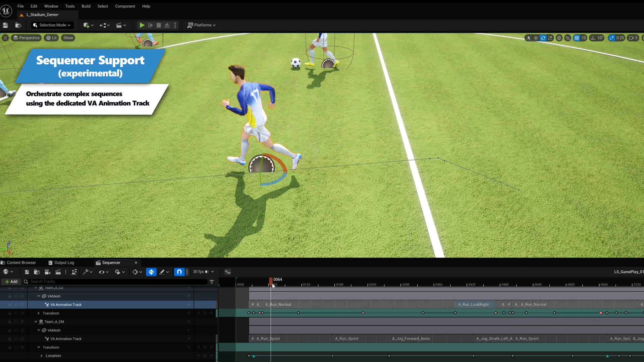Click the Render Movie clapperboard icon

(x=57, y=272)
